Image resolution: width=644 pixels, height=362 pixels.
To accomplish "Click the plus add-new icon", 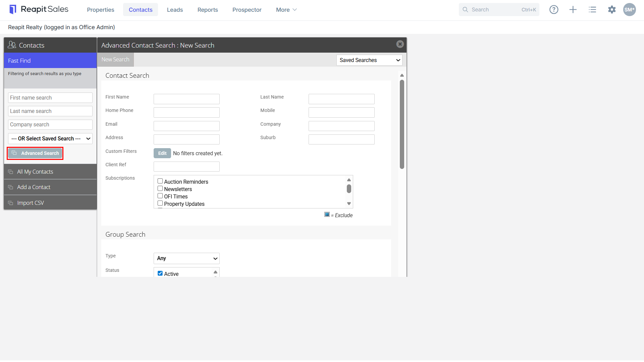I will click(x=573, y=10).
